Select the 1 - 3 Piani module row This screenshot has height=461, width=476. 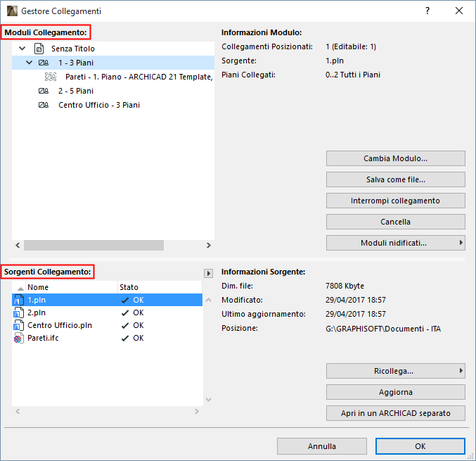pos(113,63)
